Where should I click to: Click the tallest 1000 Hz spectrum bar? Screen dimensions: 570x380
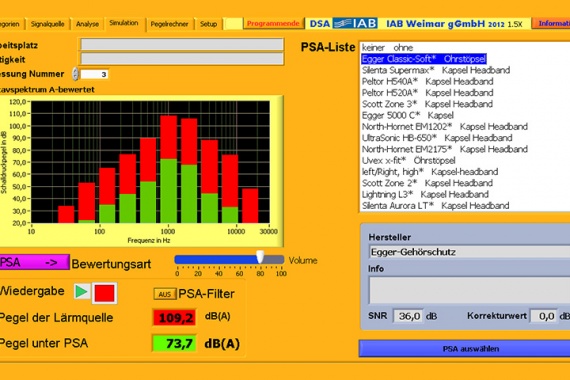[x=168, y=169]
